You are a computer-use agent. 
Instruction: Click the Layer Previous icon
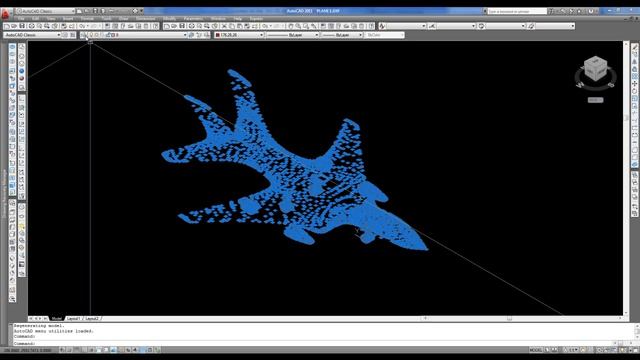tap(199, 35)
